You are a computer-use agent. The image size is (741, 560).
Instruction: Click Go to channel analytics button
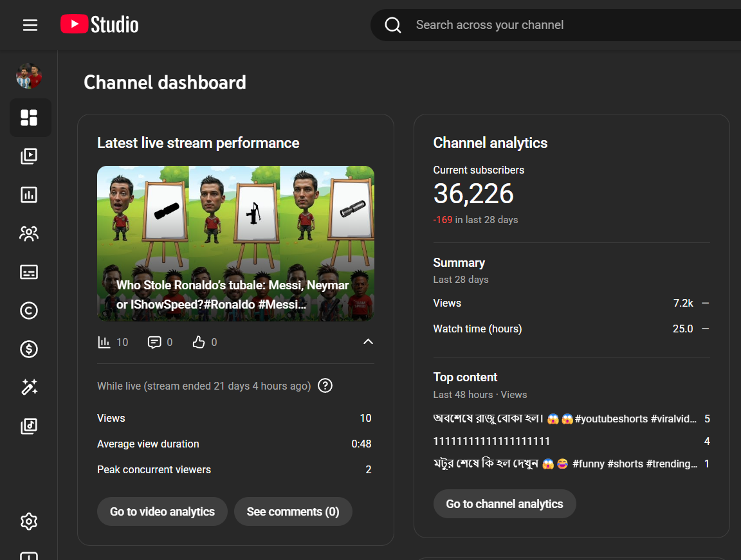tap(504, 504)
